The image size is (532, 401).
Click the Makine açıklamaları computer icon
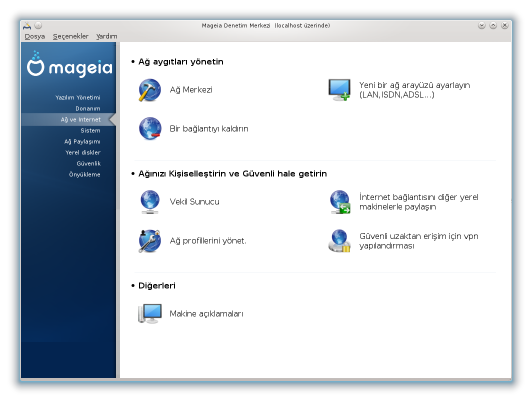coord(149,313)
